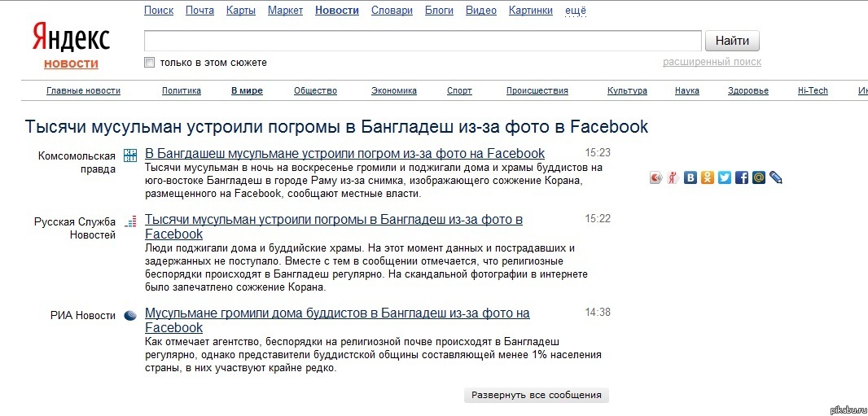Click the 15:23 timestamp
Image resolution: width=868 pixels, height=416 pixels.
pyautogui.click(x=598, y=153)
